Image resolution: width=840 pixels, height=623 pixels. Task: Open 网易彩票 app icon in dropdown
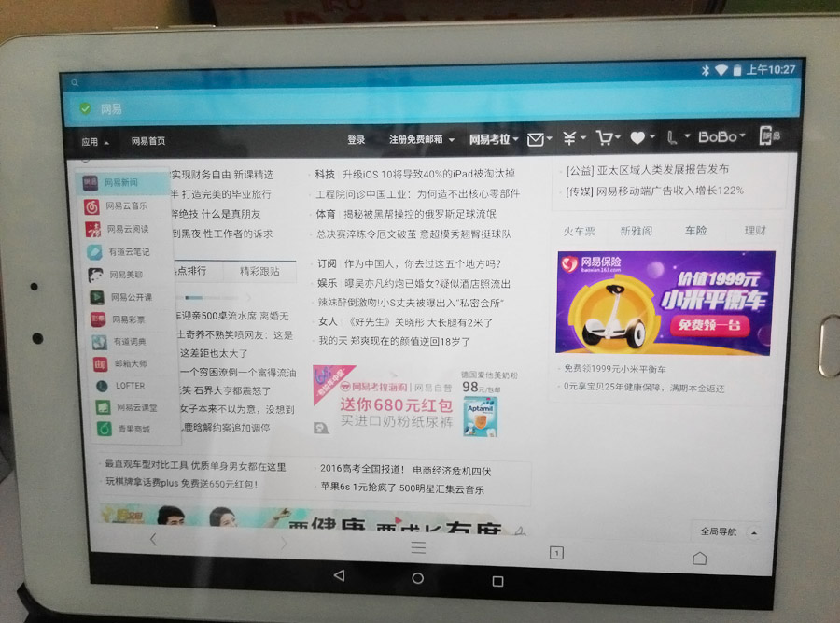(98, 319)
